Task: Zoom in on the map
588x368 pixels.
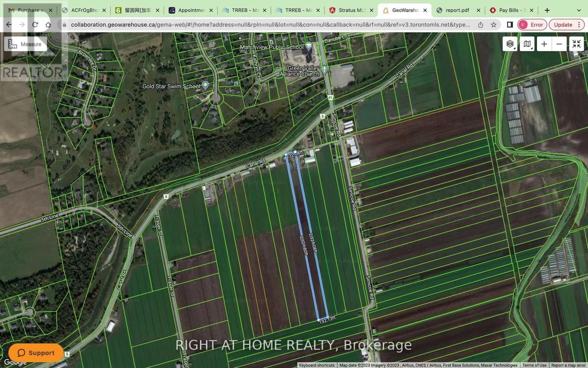Action: [544, 44]
